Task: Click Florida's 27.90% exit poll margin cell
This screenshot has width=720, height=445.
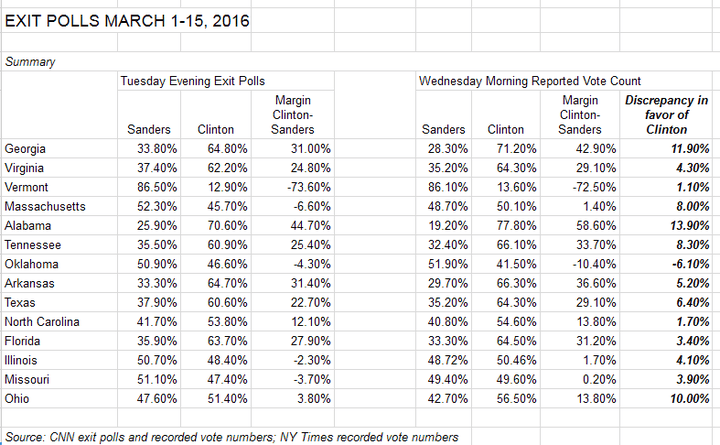Action: 297,341
